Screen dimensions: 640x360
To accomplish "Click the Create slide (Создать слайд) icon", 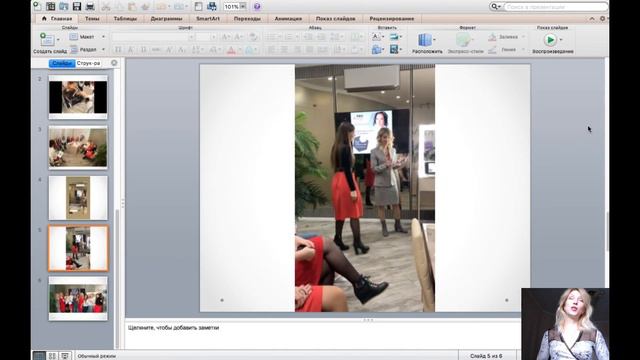I will tap(47, 40).
